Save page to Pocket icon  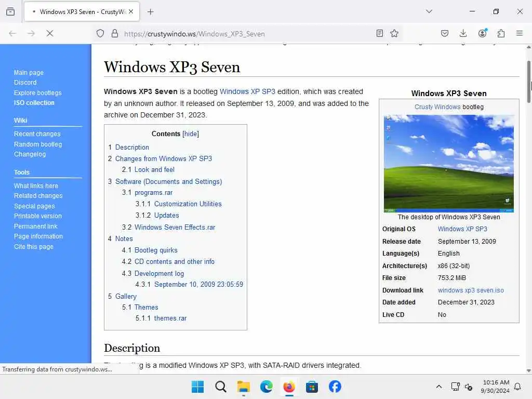tap(445, 33)
